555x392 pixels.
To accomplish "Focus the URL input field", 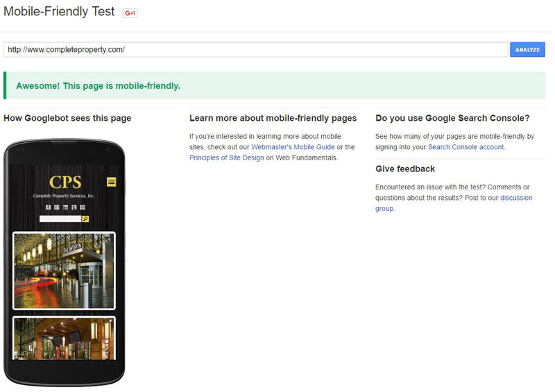I will (255, 49).
